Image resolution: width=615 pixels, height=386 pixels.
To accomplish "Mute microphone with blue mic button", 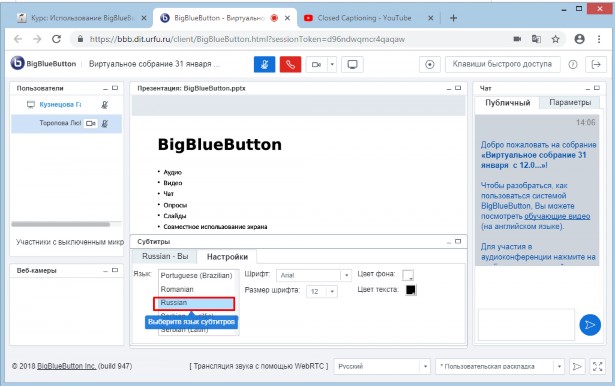I will tap(264, 64).
